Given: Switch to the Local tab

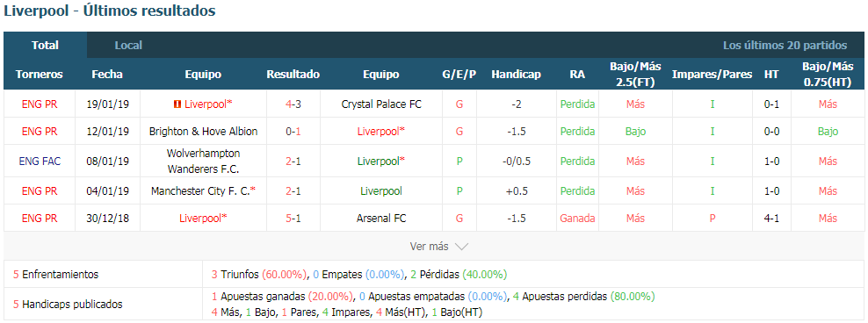Looking at the screenshot, I should coord(128,46).
